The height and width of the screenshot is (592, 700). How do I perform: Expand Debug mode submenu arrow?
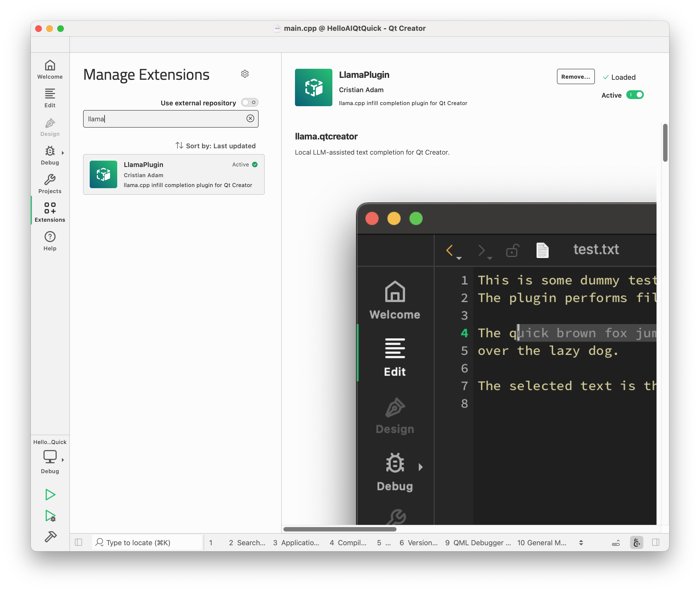(x=63, y=153)
